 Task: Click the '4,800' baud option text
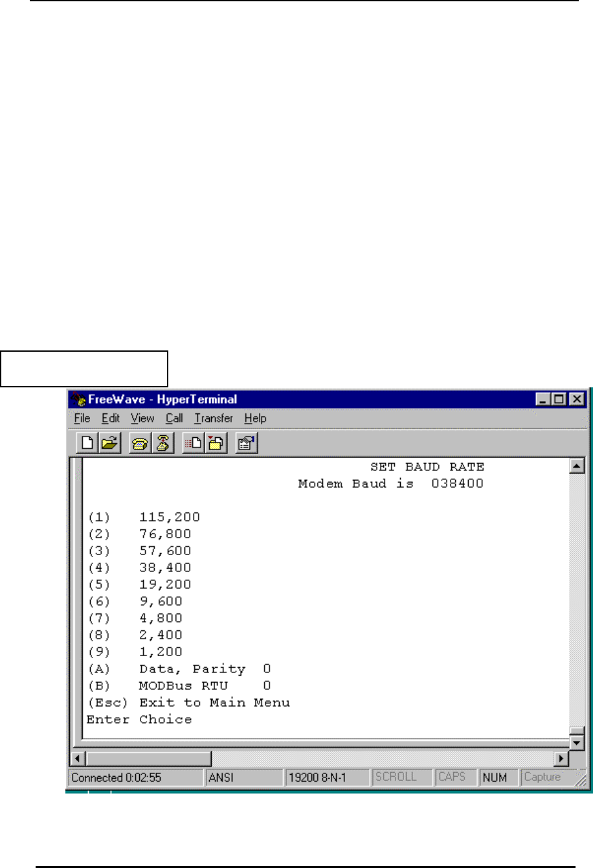[161, 618]
